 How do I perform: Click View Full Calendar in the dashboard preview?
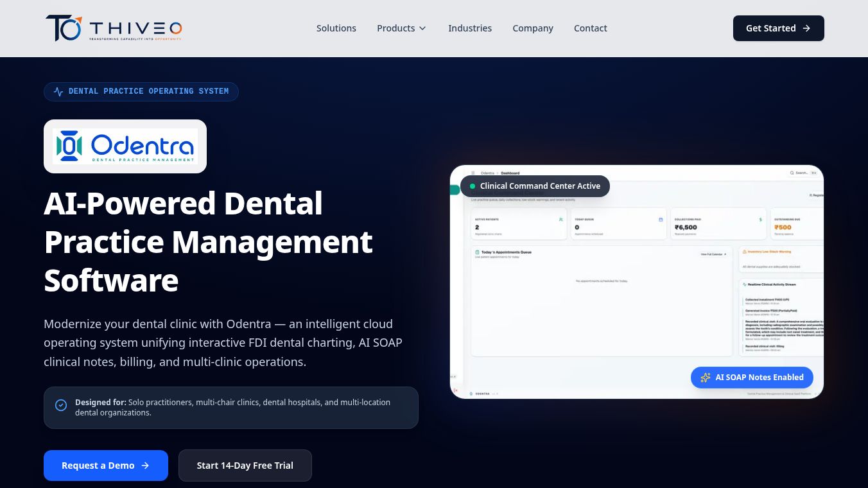point(714,254)
